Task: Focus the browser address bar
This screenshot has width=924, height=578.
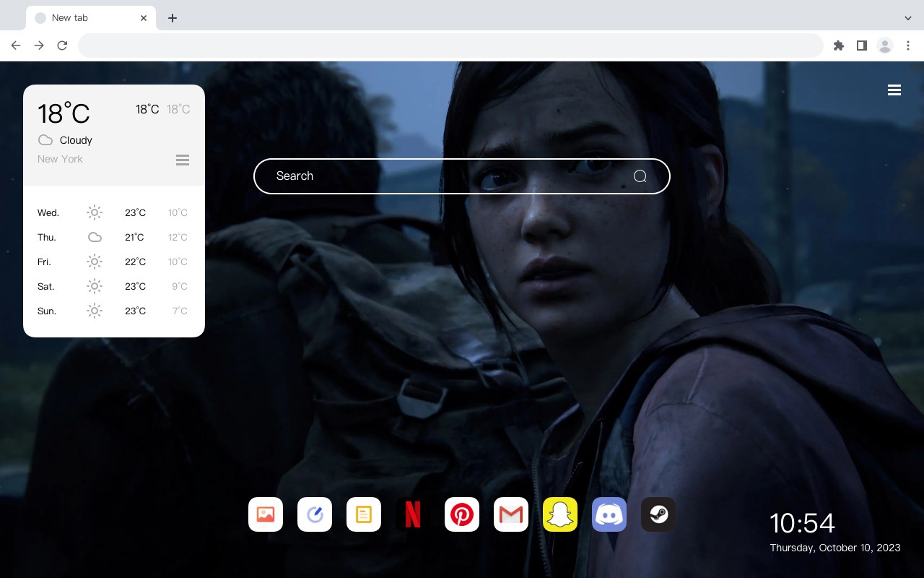Action: click(450, 46)
